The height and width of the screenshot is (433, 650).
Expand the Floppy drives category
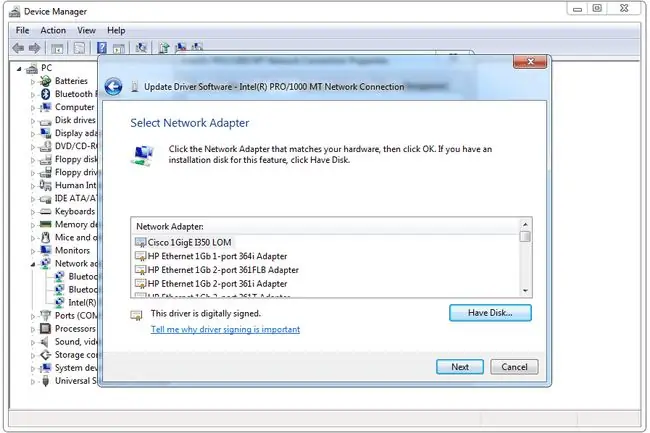pos(33,173)
